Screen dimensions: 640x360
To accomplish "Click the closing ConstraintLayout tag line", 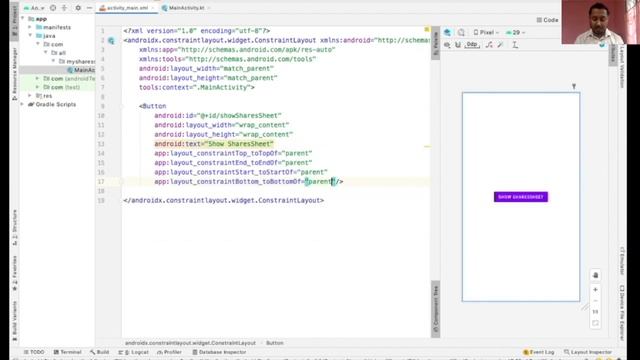I will coord(224,200).
